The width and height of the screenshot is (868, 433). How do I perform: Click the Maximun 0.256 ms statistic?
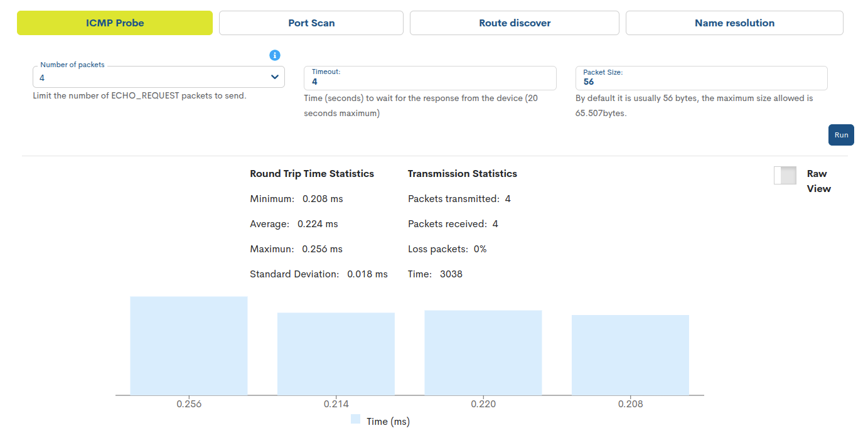point(296,249)
